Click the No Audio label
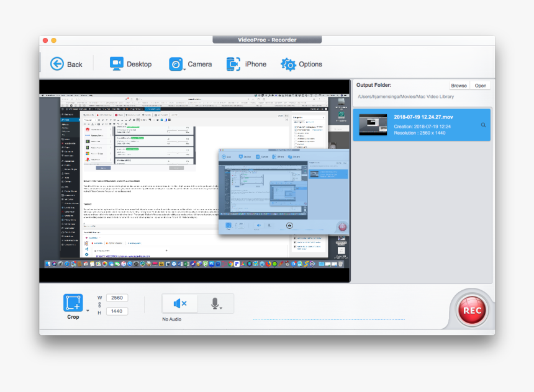The height and width of the screenshot is (392, 534). pyautogui.click(x=171, y=319)
